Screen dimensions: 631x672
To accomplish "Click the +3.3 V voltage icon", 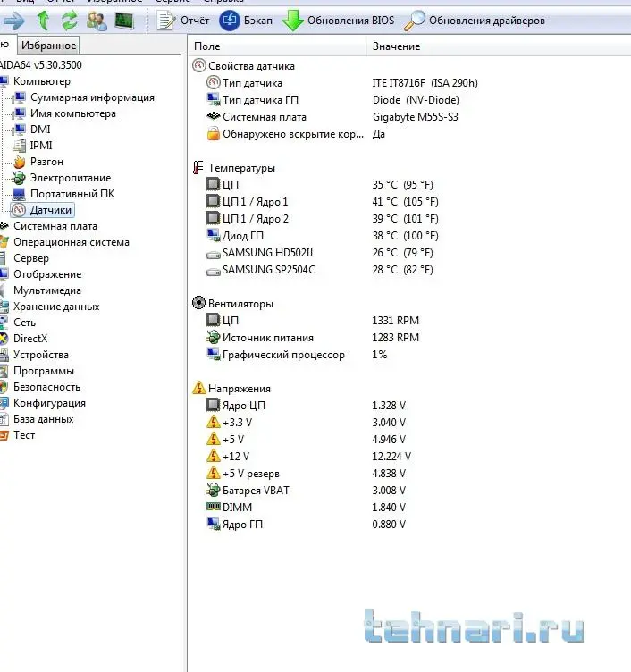I will (213, 422).
